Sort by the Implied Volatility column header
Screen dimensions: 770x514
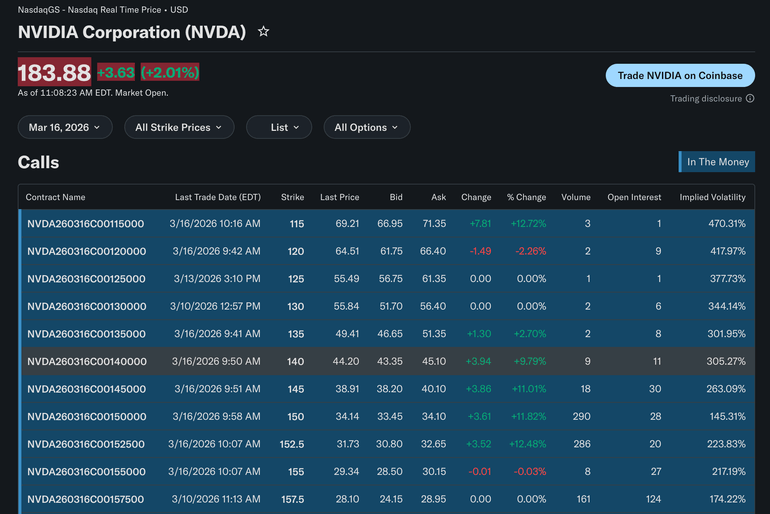(712, 197)
